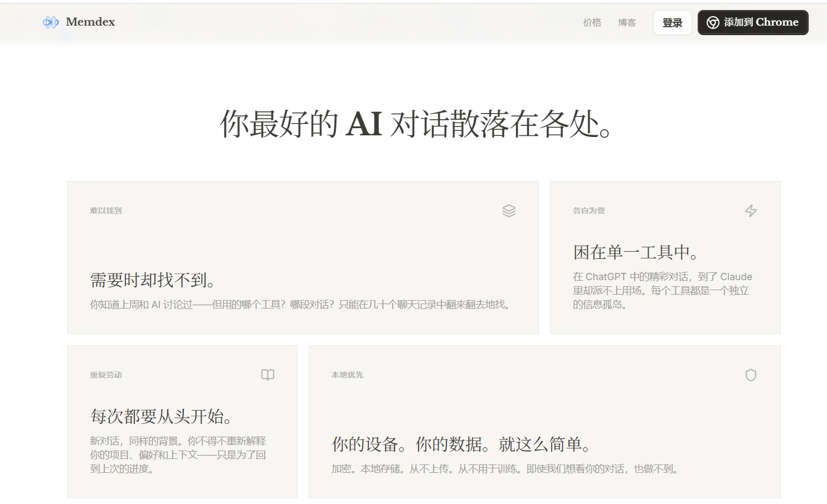Viewport: 827px width, 504px height.
Task: Click the lightning bolt icon in 各自为营 card
Action: pyautogui.click(x=751, y=211)
